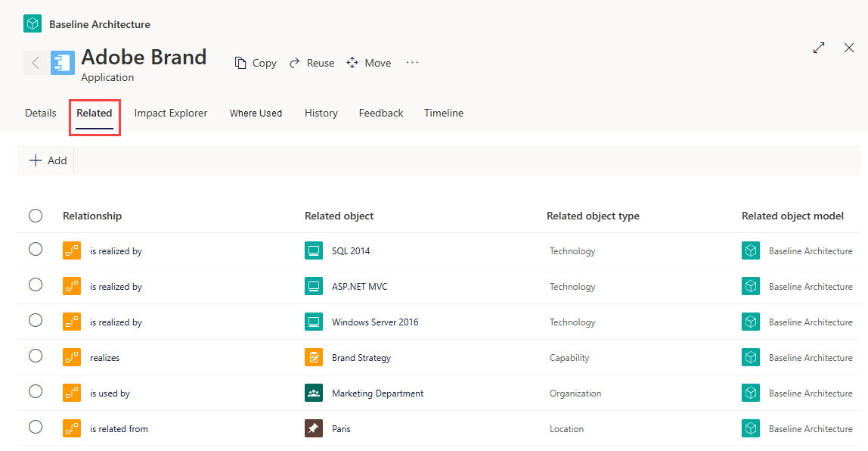Click the Marketing Department organization icon

pos(313,393)
